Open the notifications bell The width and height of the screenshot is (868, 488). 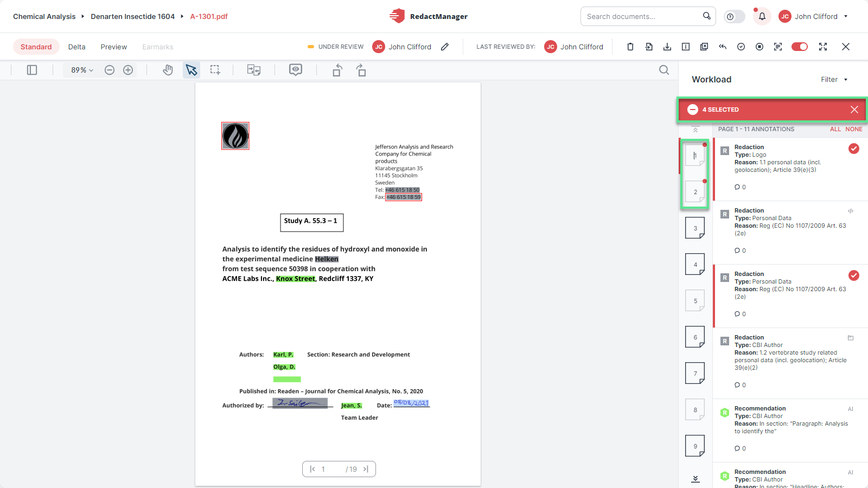coord(762,16)
